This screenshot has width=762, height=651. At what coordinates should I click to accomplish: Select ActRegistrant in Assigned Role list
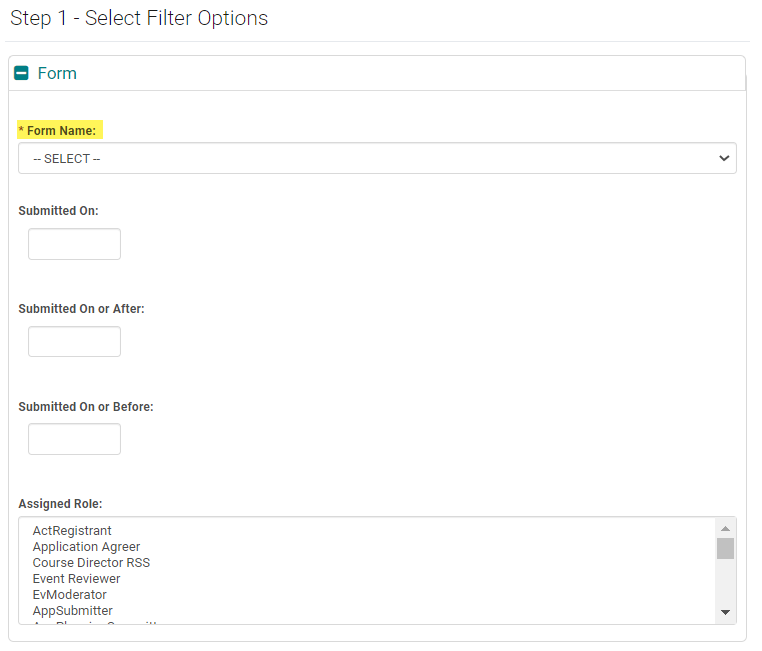click(72, 530)
